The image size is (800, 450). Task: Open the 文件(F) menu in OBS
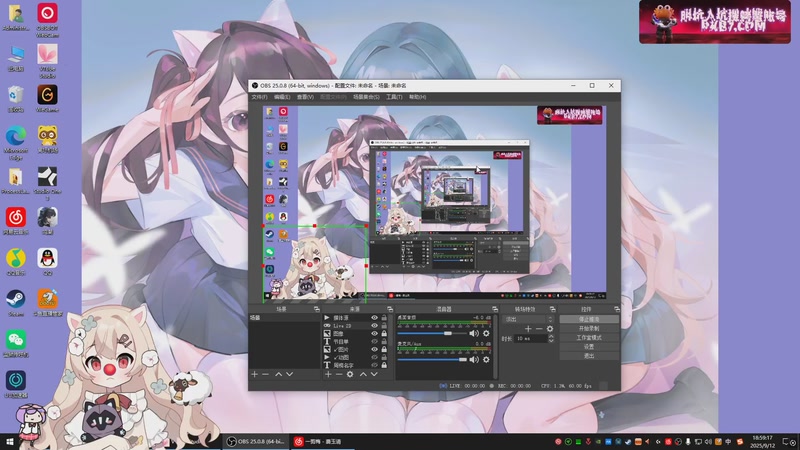[x=259, y=97]
